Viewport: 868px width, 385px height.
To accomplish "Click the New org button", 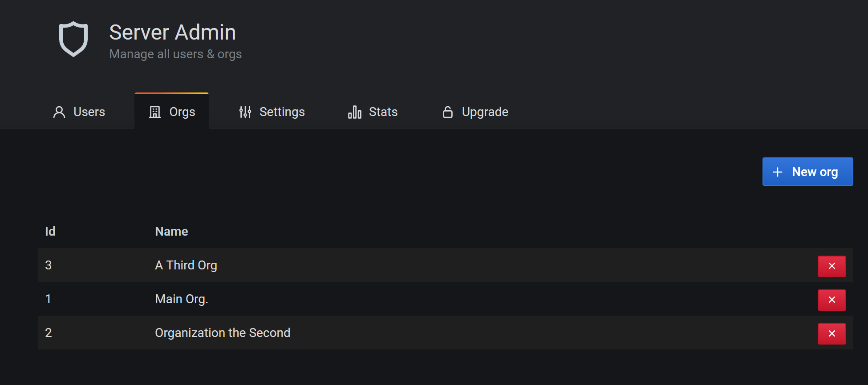I will click(x=807, y=172).
